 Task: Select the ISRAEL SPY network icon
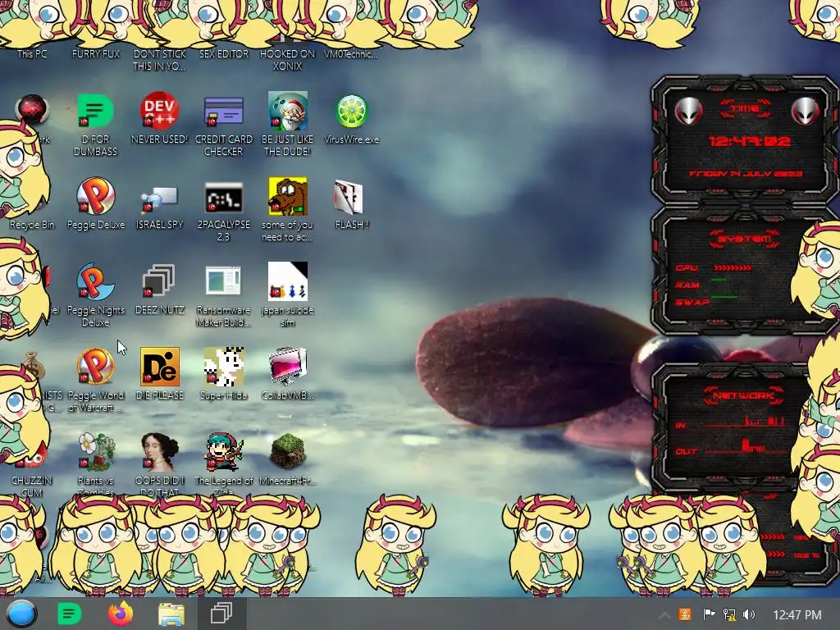(159, 199)
